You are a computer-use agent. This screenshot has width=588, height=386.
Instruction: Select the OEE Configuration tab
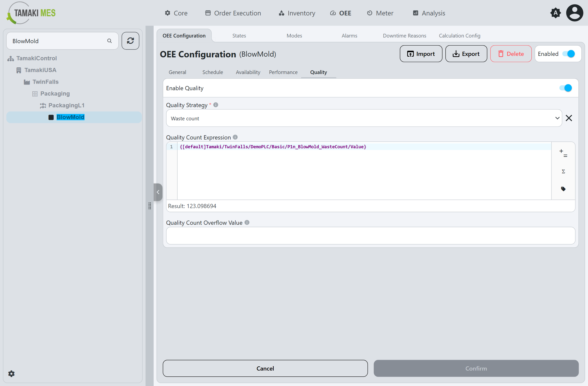point(184,36)
